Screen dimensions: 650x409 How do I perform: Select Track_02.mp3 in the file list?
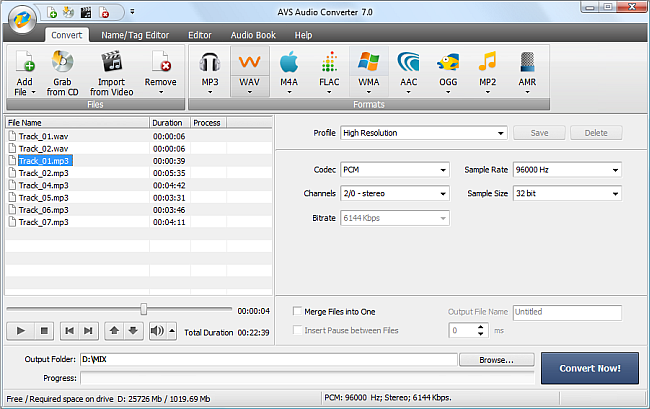pos(44,173)
